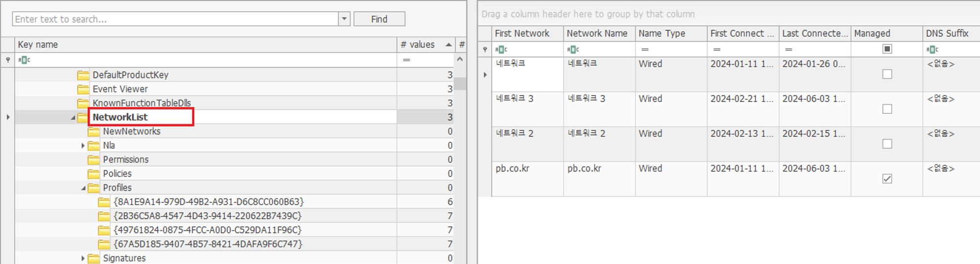
Task: Click the First Network column filter icon
Action: coord(501,50)
